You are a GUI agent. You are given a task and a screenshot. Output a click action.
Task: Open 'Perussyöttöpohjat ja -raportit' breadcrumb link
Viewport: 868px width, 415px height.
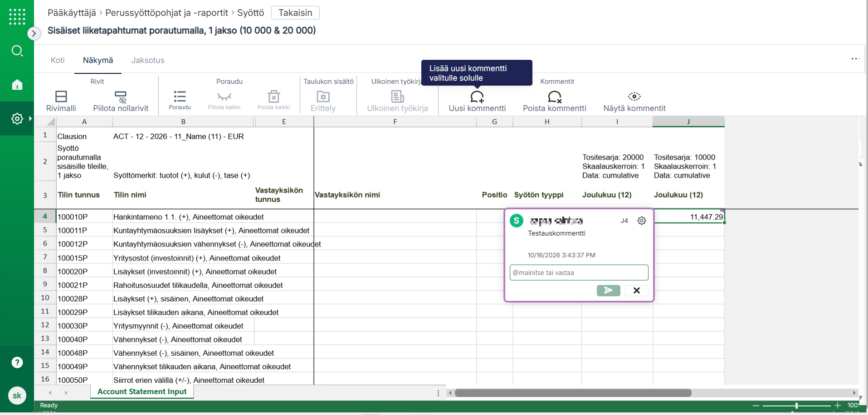[166, 13]
